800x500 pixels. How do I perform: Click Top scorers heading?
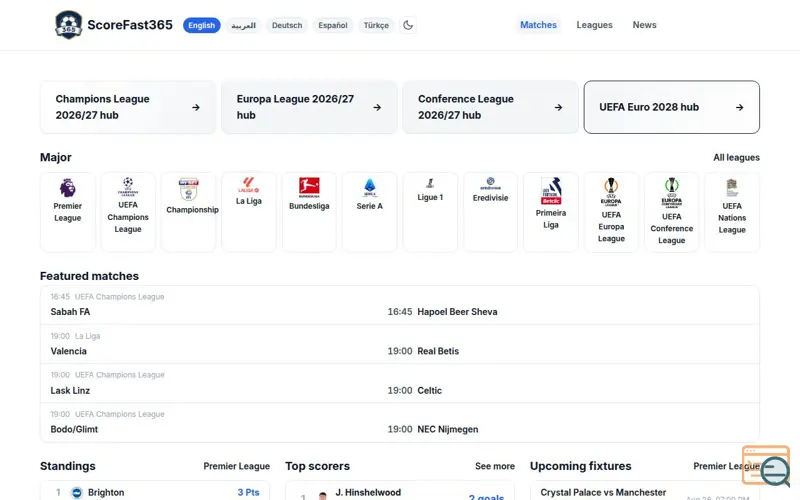click(317, 466)
